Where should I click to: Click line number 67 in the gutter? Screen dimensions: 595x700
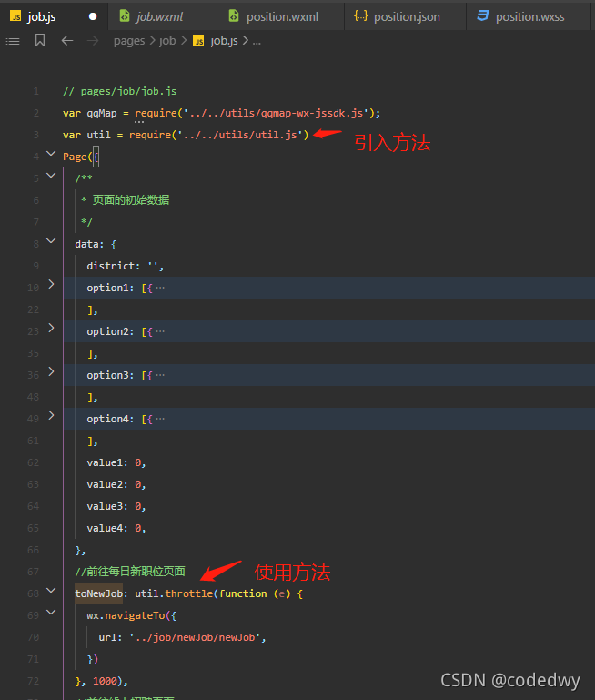33,572
